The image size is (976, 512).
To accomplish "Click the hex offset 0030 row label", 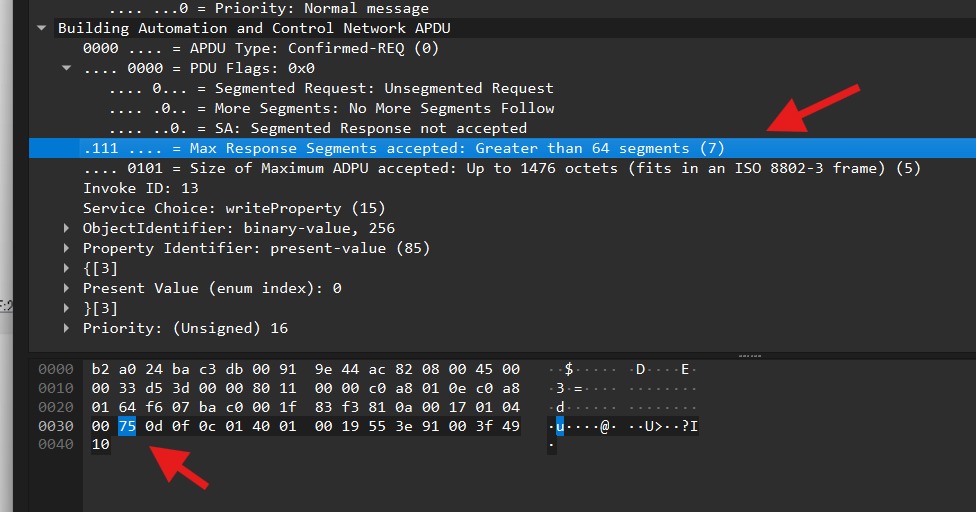I will click(56, 426).
